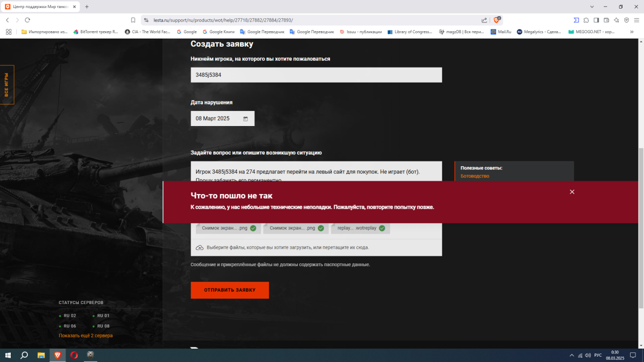Image resolution: width=644 pixels, height=362 pixels.
Task: Open Windows search magnifier in taskbar
Action: click(24, 355)
